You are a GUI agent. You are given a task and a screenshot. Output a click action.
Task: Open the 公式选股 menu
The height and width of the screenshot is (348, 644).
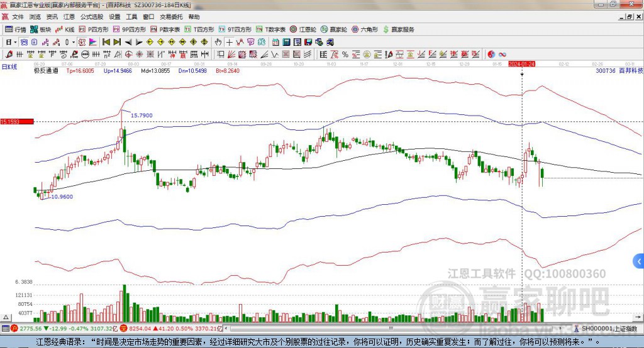92,17
